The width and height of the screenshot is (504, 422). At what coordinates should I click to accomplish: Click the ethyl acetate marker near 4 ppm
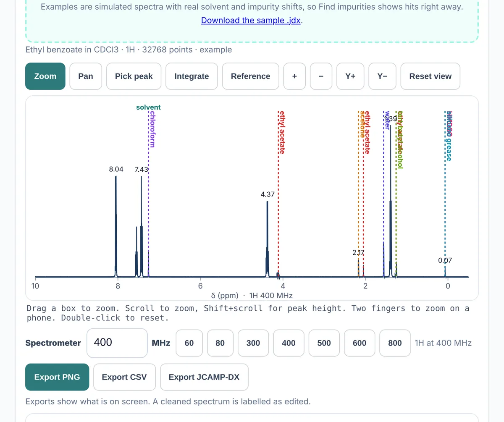click(283, 132)
